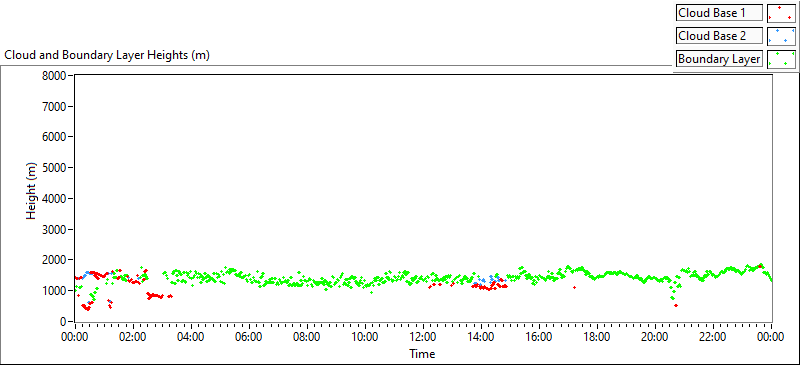Click the Boundary Layer legend label
The image size is (800, 365).
click(719, 59)
